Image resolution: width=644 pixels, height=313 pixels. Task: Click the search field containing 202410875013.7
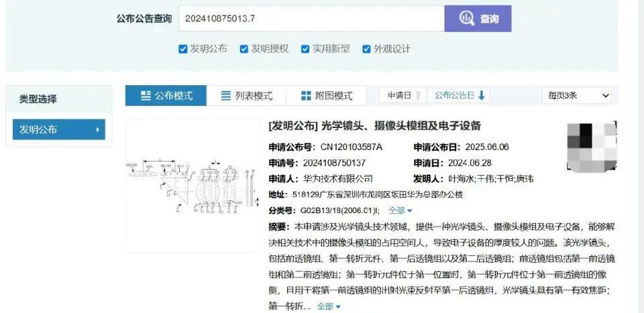coord(311,19)
